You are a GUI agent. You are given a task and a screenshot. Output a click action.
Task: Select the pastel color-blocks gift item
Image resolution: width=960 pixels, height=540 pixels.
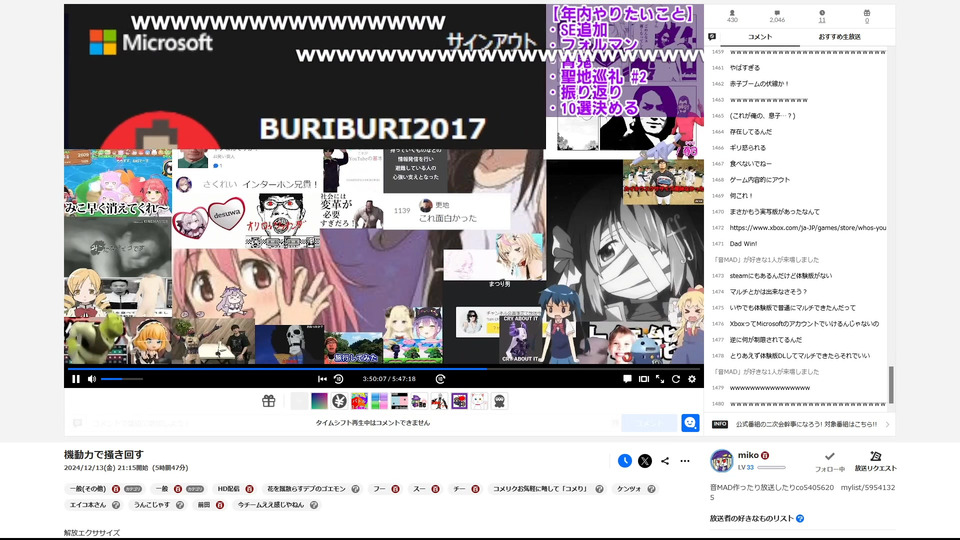pos(379,401)
